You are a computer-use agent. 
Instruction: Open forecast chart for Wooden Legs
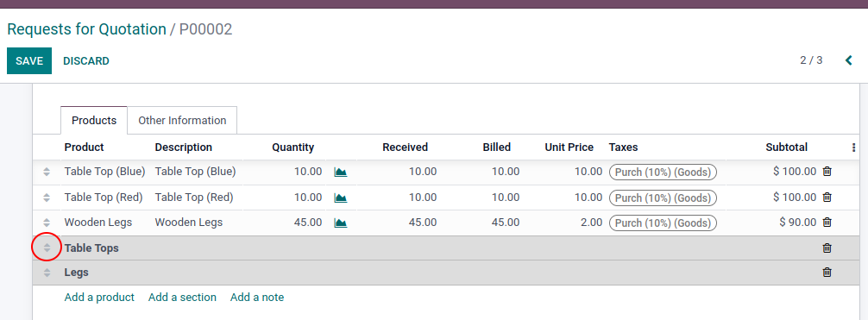341,223
